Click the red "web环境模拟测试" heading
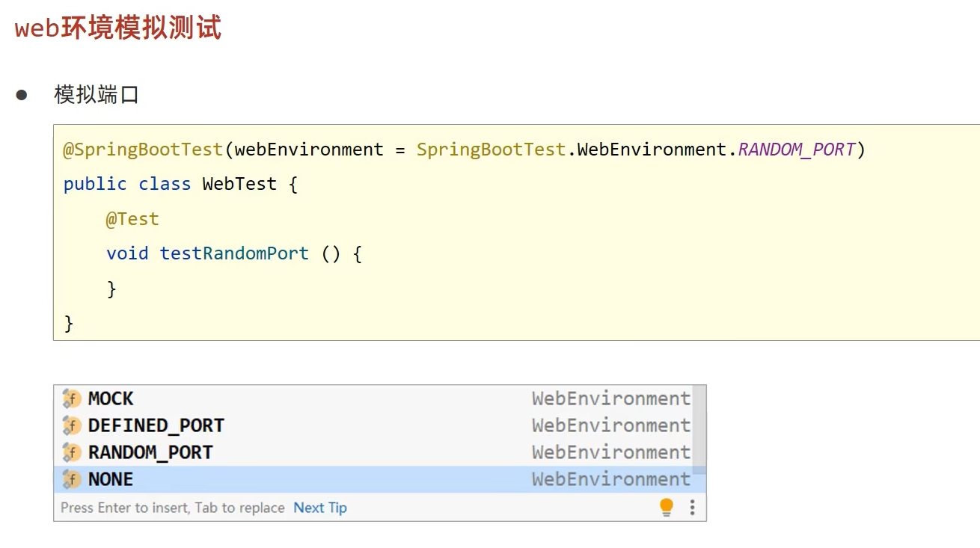This screenshot has height=548, width=980. pyautogui.click(x=118, y=28)
